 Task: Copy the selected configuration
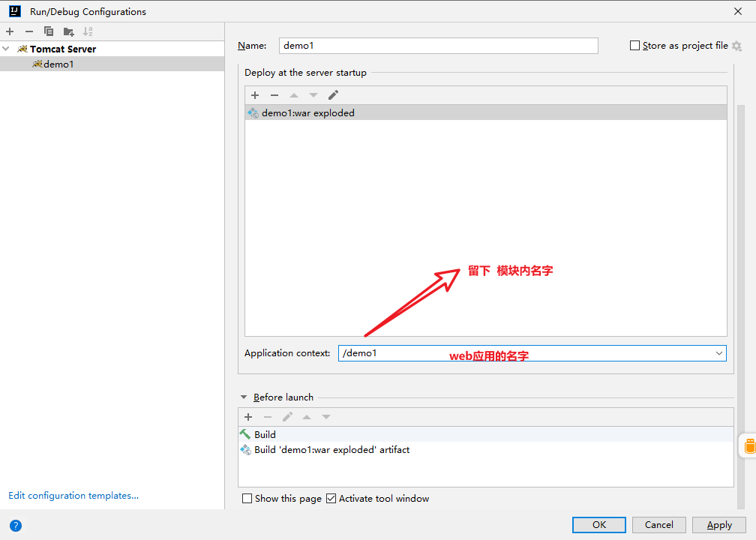[x=49, y=31]
